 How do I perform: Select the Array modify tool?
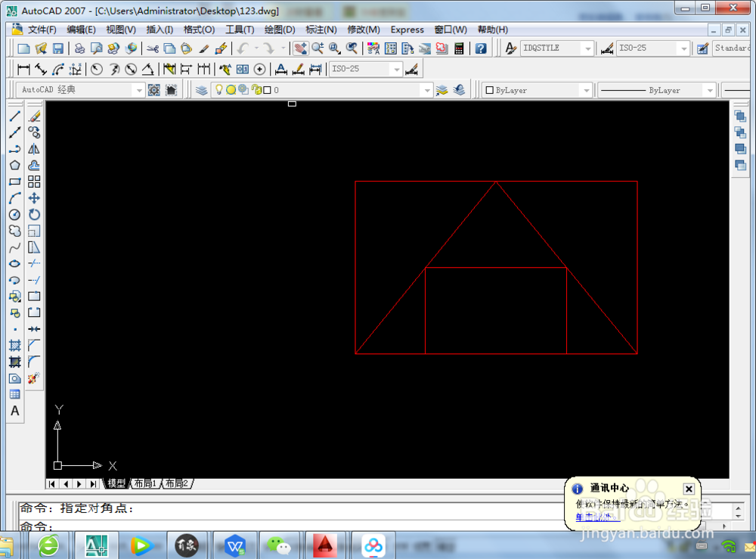[34, 182]
